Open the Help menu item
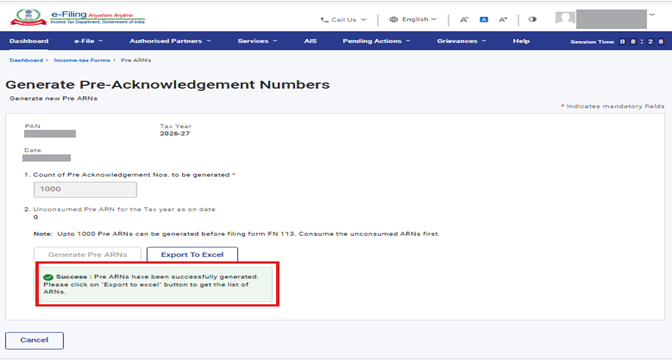Viewport: 672px width, 360px height. pos(521,41)
